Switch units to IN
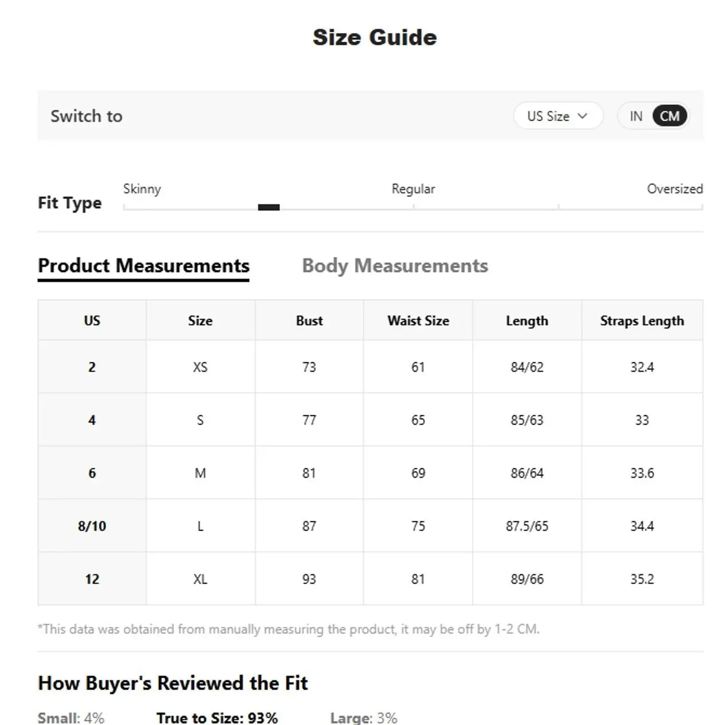 coord(636,116)
